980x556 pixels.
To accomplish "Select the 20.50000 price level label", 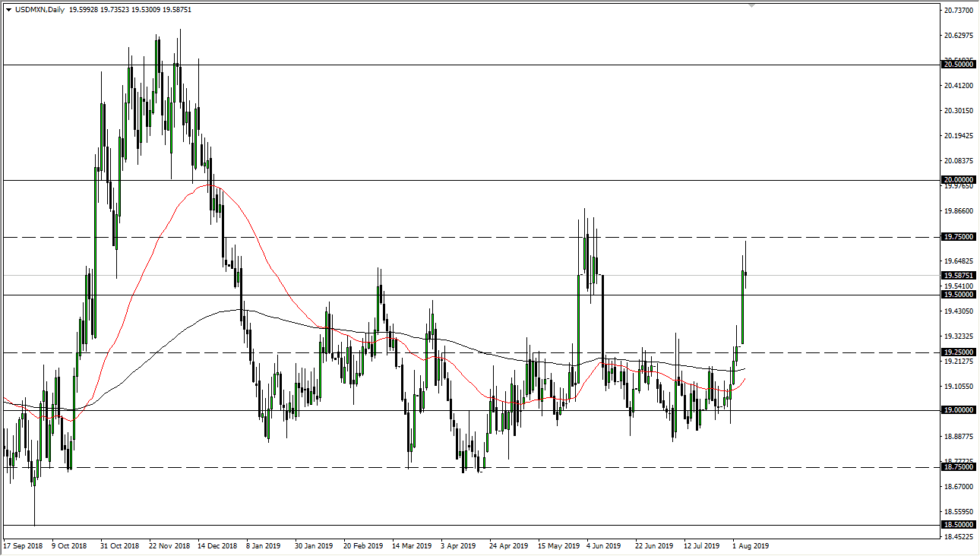I will pyautogui.click(x=959, y=65).
